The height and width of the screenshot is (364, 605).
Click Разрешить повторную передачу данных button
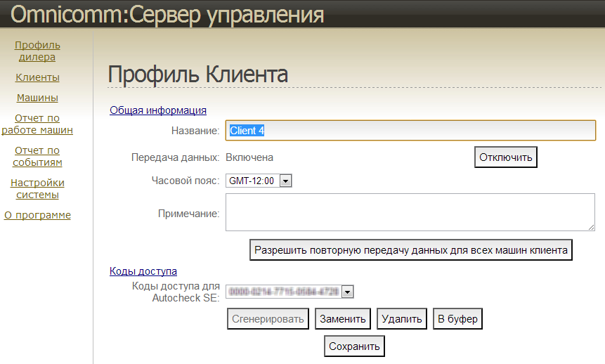411,249
